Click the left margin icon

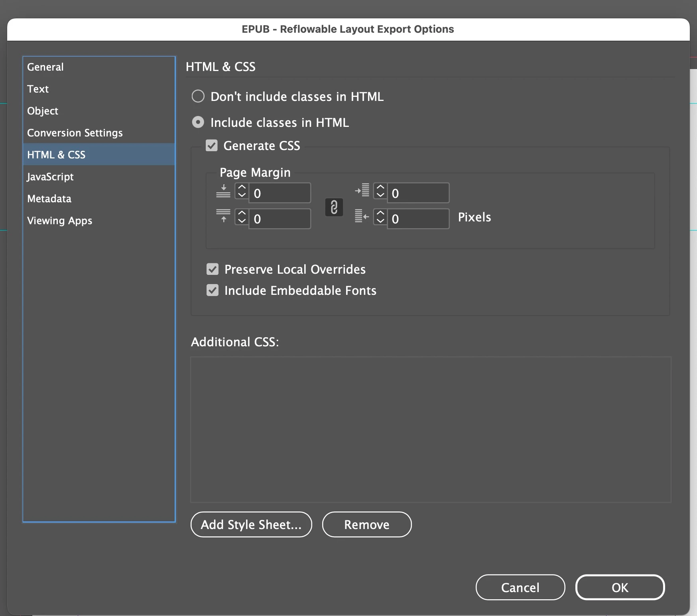(362, 190)
